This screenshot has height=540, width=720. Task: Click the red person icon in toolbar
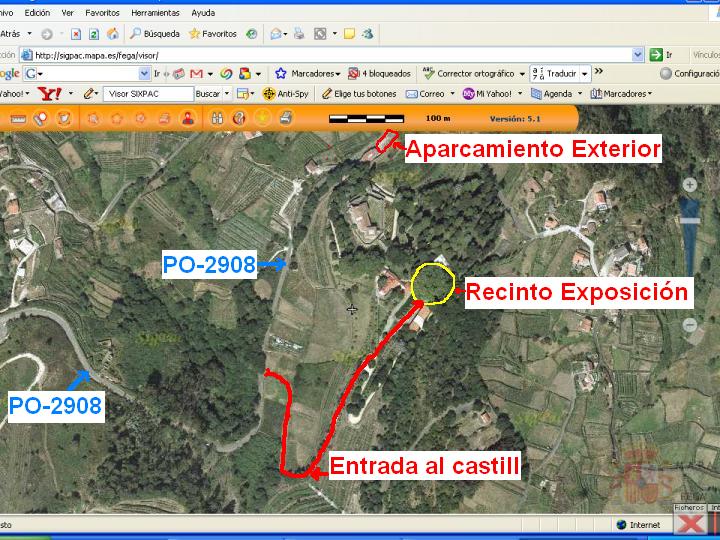point(187,118)
